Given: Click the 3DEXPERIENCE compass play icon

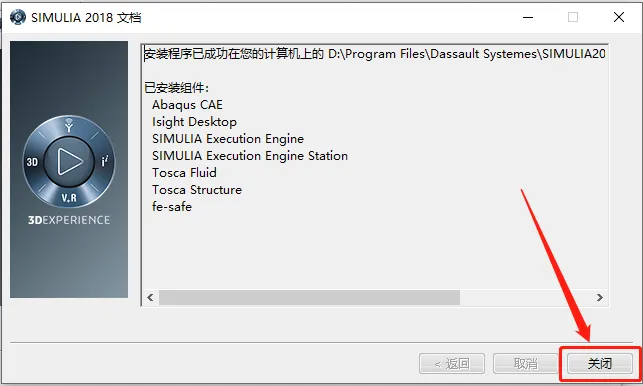Looking at the screenshot, I should 69,161.
